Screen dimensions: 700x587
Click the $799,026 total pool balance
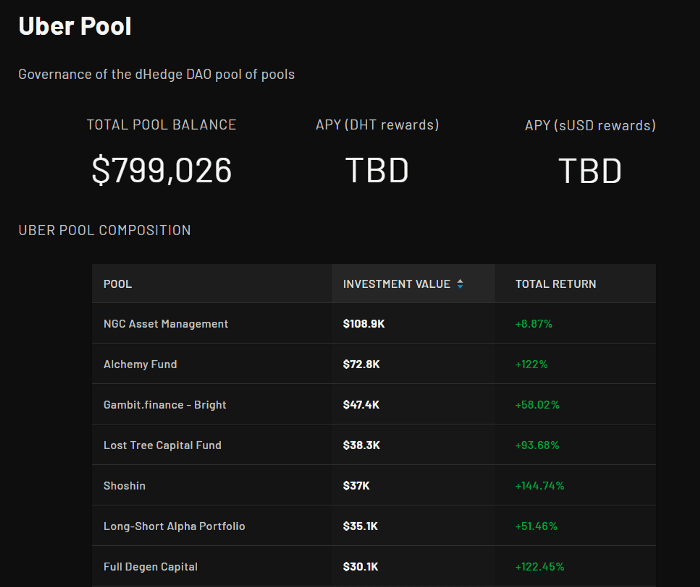tap(162, 170)
